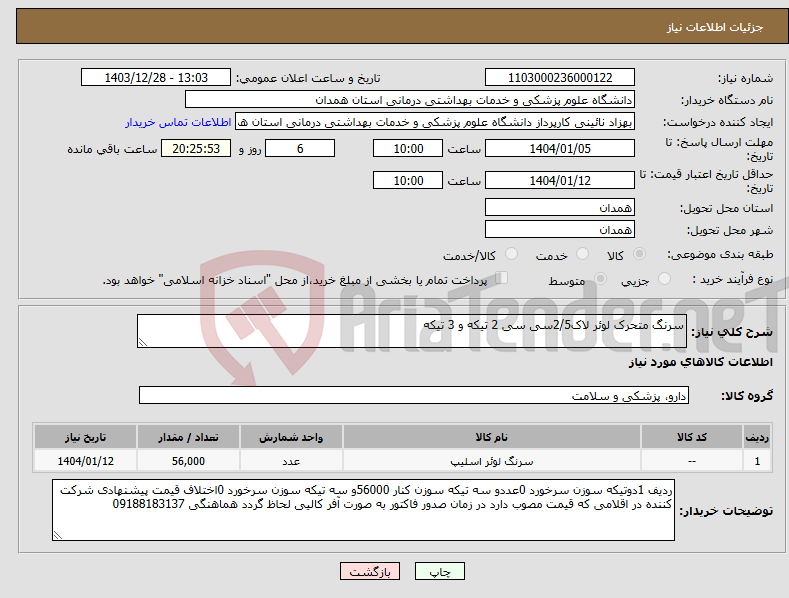The width and height of the screenshot is (789, 598).
Task: Click the goods group field دارو، پزشکی و سلامت
Action: [x=414, y=396]
